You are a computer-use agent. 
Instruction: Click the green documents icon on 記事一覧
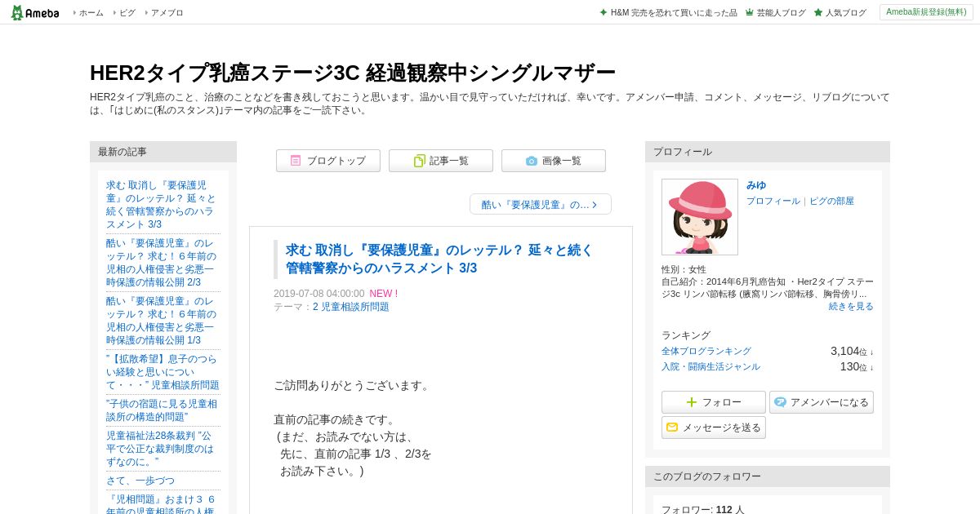tap(419, 161)
